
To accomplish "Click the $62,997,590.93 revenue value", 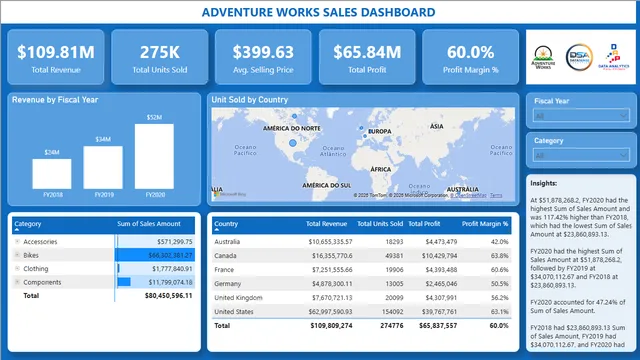I will (330, 311).
